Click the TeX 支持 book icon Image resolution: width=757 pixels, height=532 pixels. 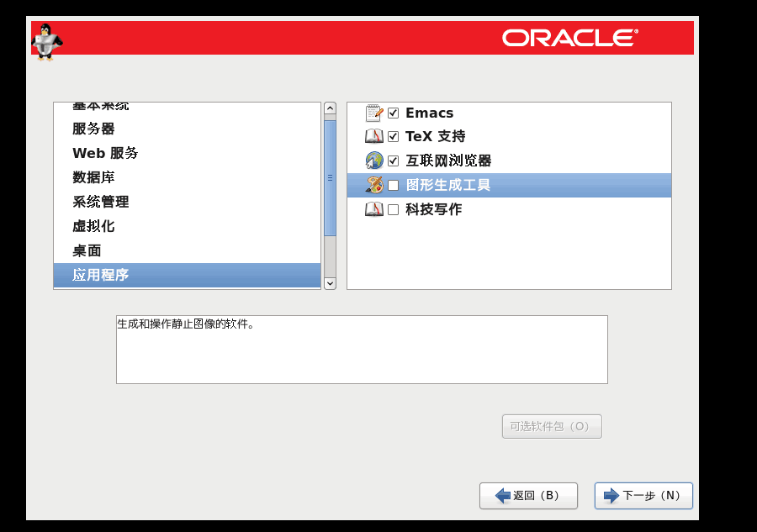374,136
